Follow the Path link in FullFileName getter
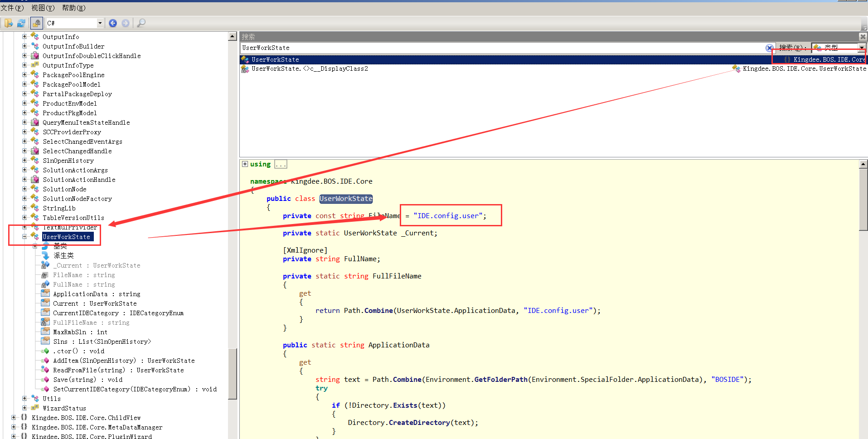This screenshot has height=439, width=868. point(352,311)
